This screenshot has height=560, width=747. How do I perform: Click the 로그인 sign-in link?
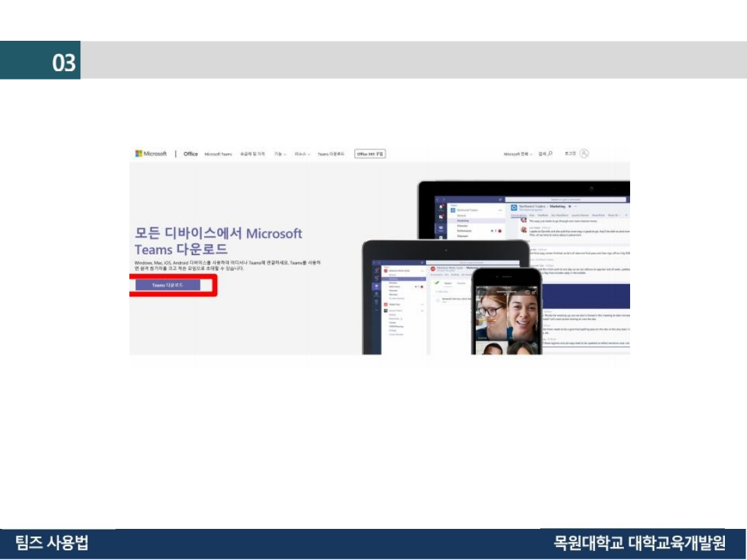pyautogui.click(x=570, y=154)
